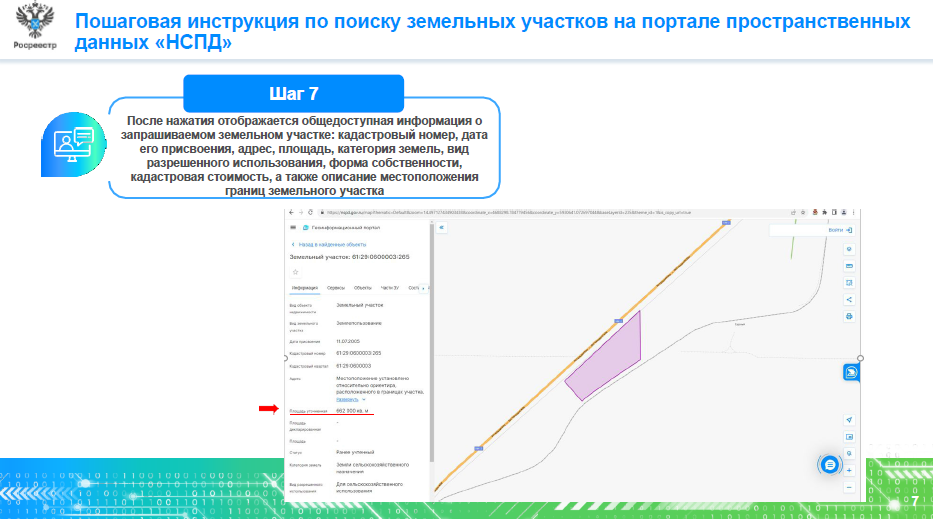The image size is (933, 519).
Task: Click the Геоинформационный портал logo
Action: [342, 227]
